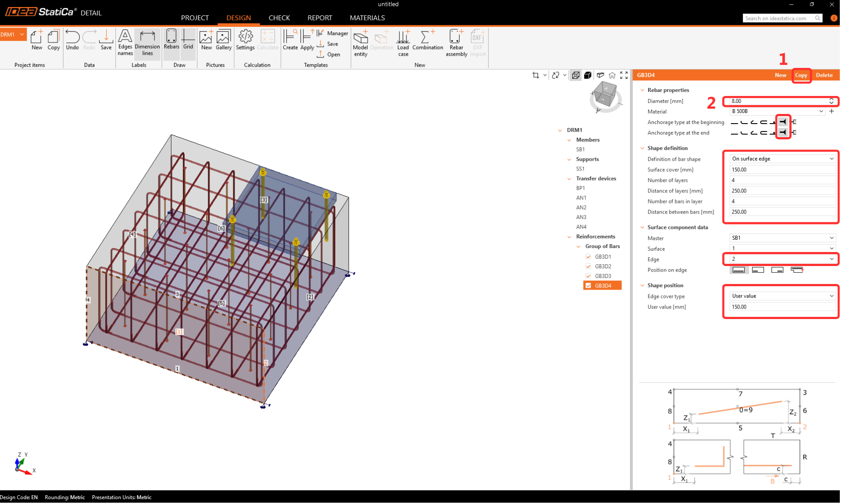Viewport: 842px width, 504px height.
Task: Open the Template Manager
Action: [333, 33]
